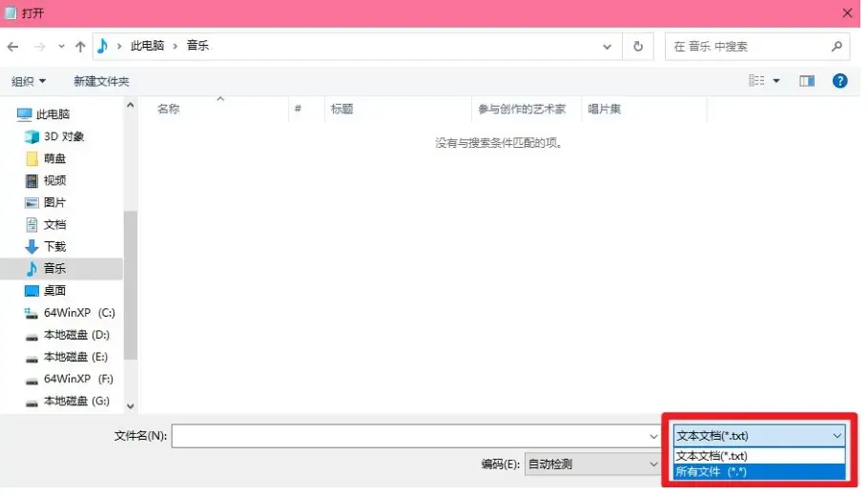Click the change view layout icon
Image resolution: width=868 pixels, height=495 pixels.
[x=757, y=81]
